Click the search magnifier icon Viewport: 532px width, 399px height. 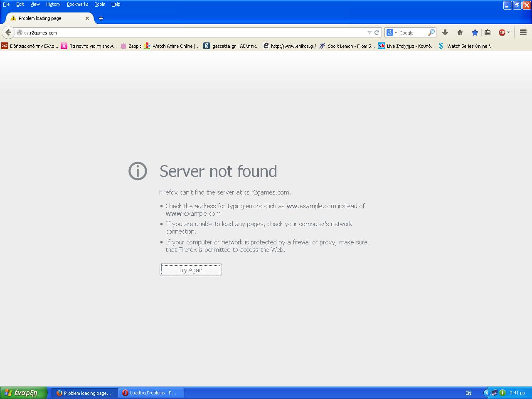click(431, 32)
